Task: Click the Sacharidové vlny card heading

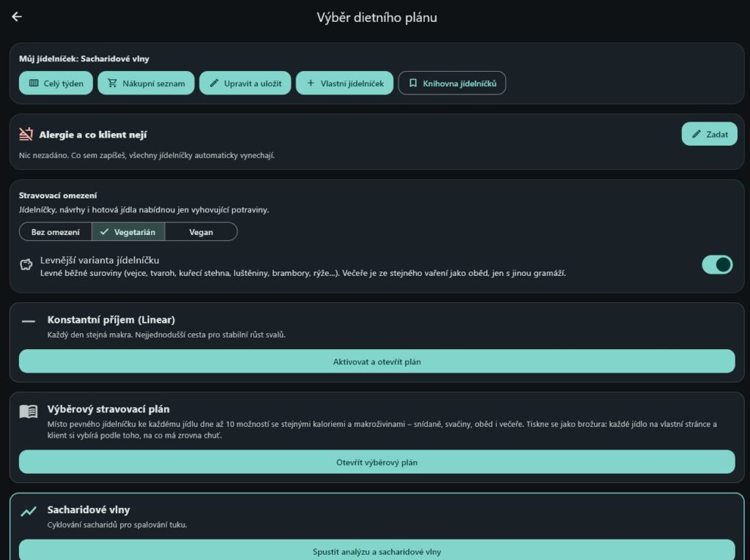Action: (89, 509)
